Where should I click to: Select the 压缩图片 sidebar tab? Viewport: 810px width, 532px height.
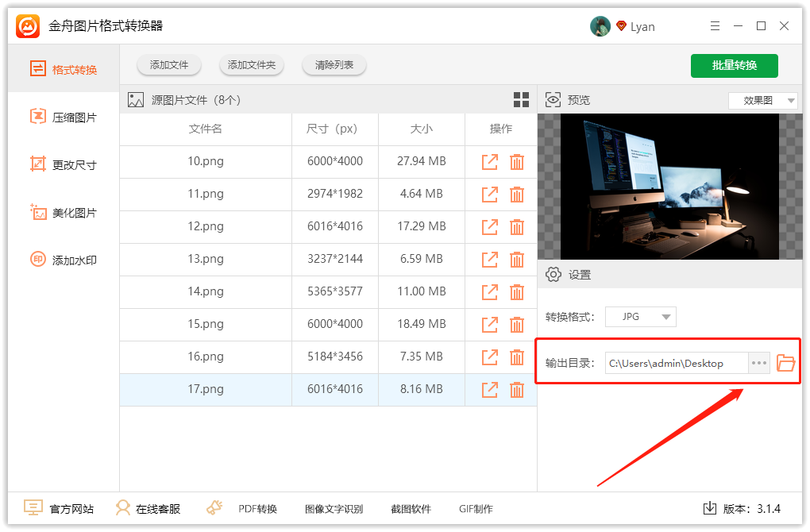(x=64, y=117)
